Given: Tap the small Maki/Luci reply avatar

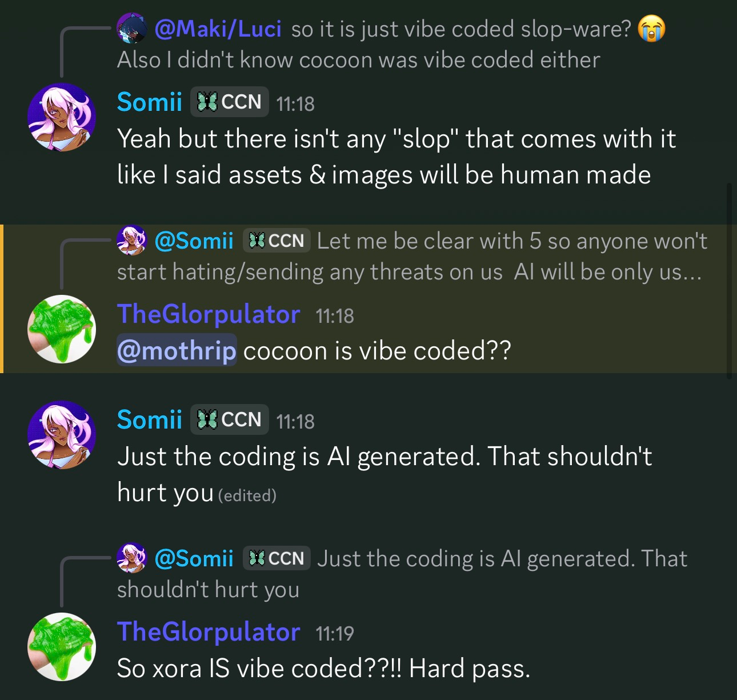Looking at the screenshot, I should pyautogui.click(x=132, y=29).
